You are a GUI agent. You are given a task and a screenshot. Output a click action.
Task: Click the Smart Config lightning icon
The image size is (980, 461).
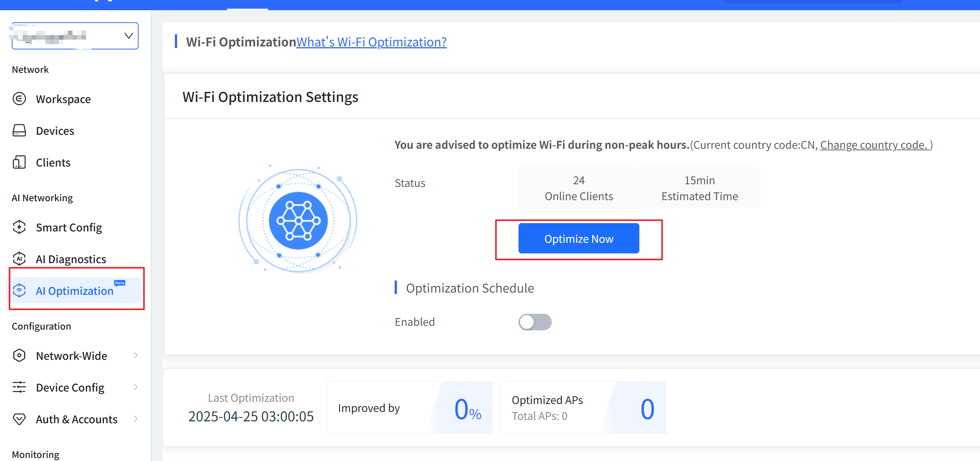[19, 227]
